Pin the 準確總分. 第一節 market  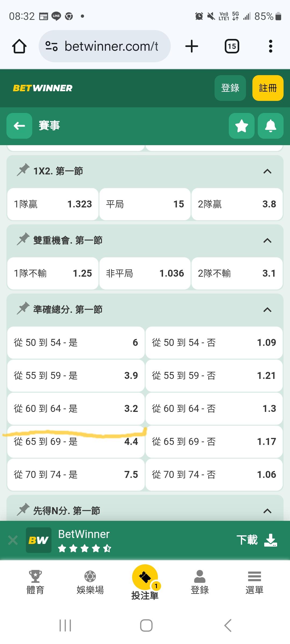23,309
